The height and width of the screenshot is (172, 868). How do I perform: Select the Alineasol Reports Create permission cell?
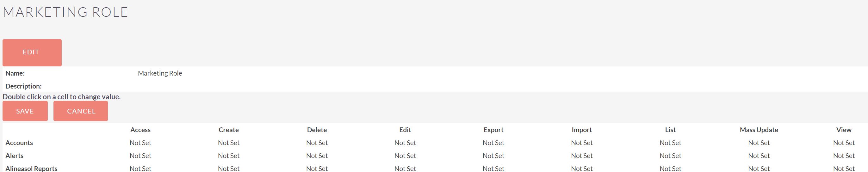pos(229,169)
